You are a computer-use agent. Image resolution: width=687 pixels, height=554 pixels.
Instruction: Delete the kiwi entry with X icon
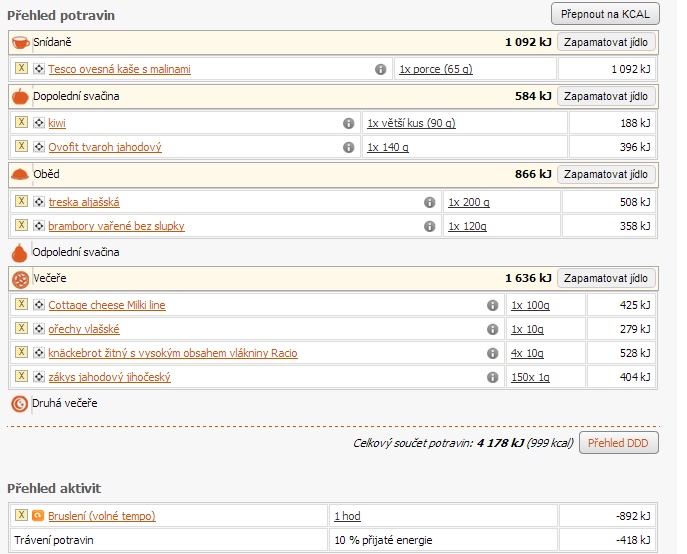pyautogui.click(x=22, y=123)
